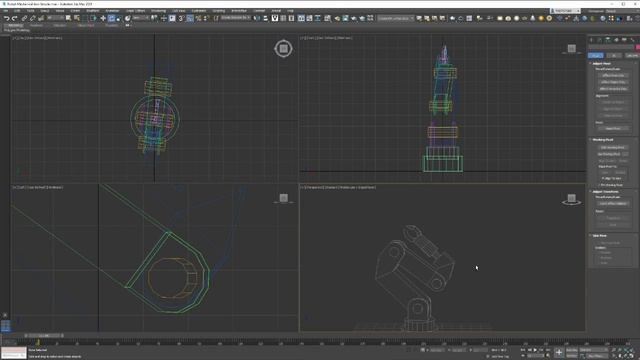Open the Motion command panel tab
Image resolution: width=640 pixels, height=360 pixels.
point(616,40)
